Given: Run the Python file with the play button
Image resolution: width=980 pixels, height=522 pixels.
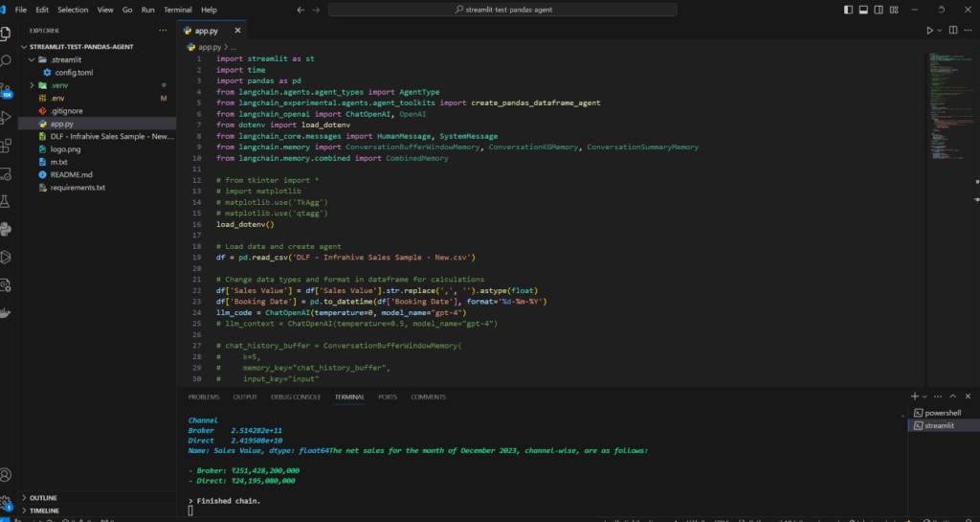Looking at the screenshot, I should (928, 31).
